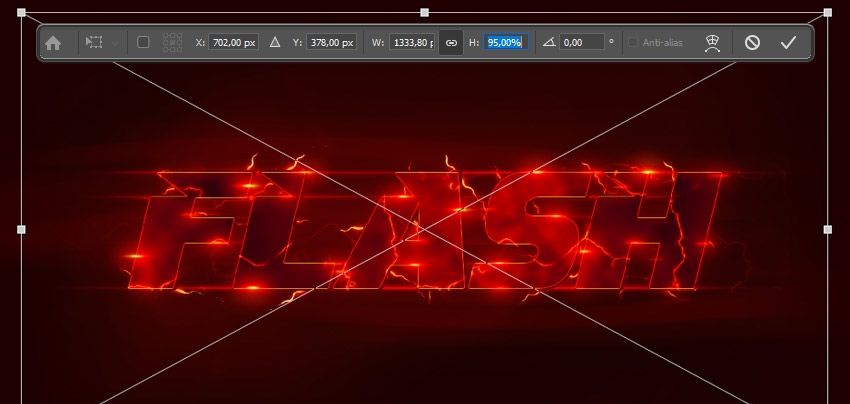850x404 pixels.
Task: Click the "X:" label in options bar
Action: [x=200, y=42]
